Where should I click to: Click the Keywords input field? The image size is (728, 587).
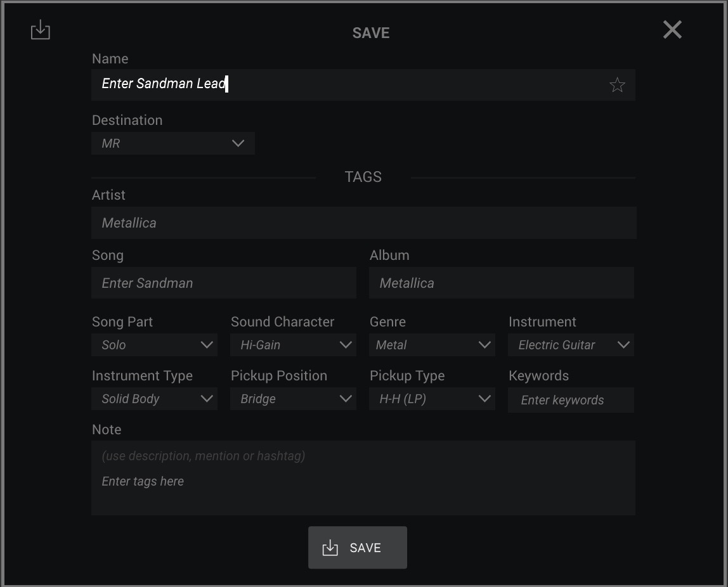coord(571,400)
